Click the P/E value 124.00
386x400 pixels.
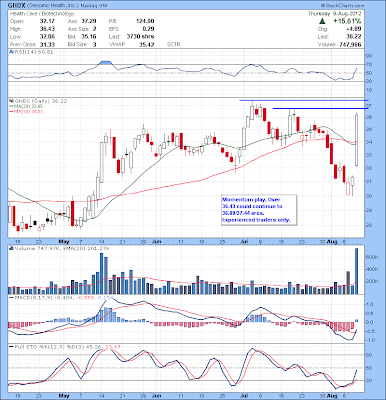tap(145, 21)
